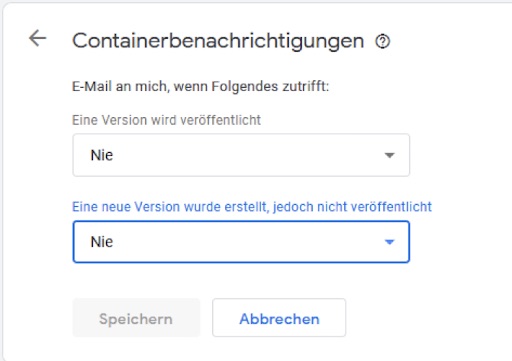Show help for container notifications
512x361 pixels.
[383, 42]
